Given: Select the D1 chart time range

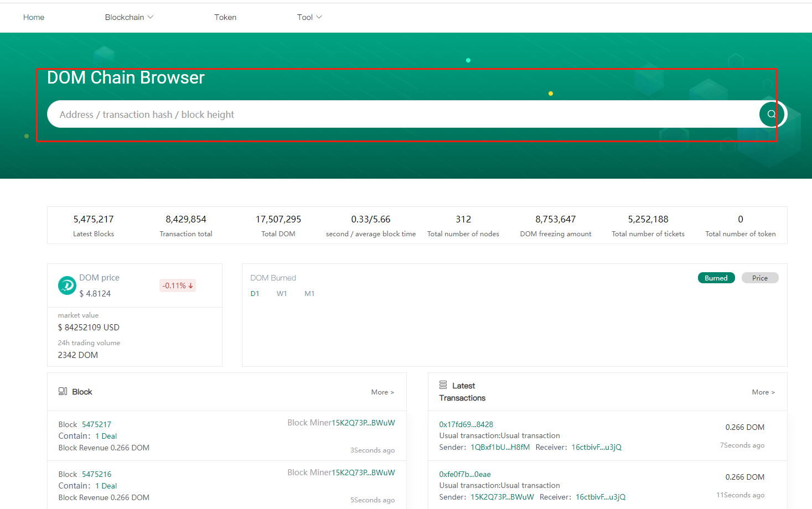Looking at the screenshot, I should point(255,294).
